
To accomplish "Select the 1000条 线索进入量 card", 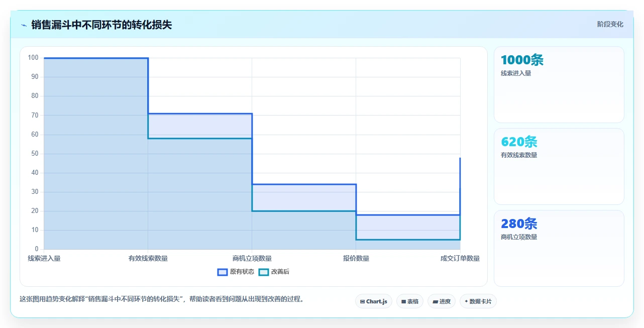I will tap(559, 85).
